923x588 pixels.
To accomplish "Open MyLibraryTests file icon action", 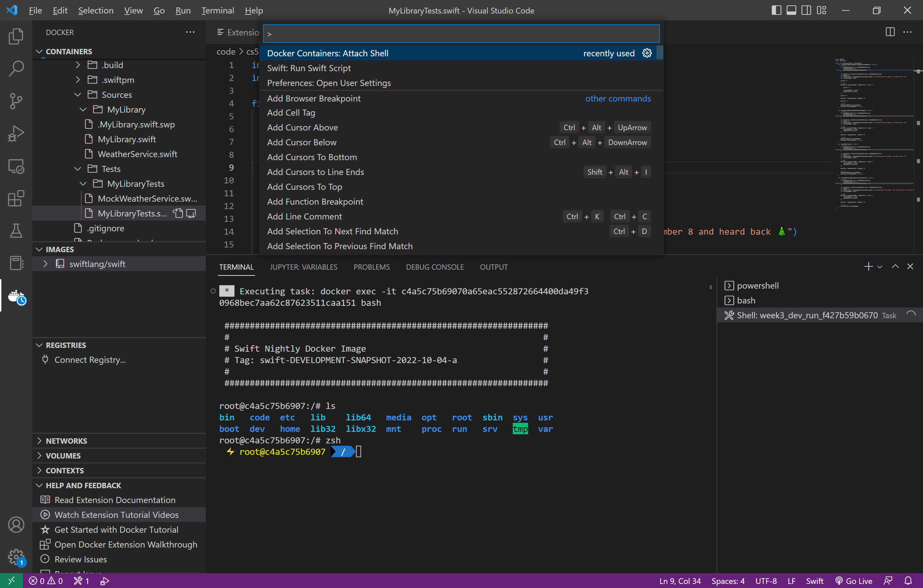I will [x=177, y=213].
